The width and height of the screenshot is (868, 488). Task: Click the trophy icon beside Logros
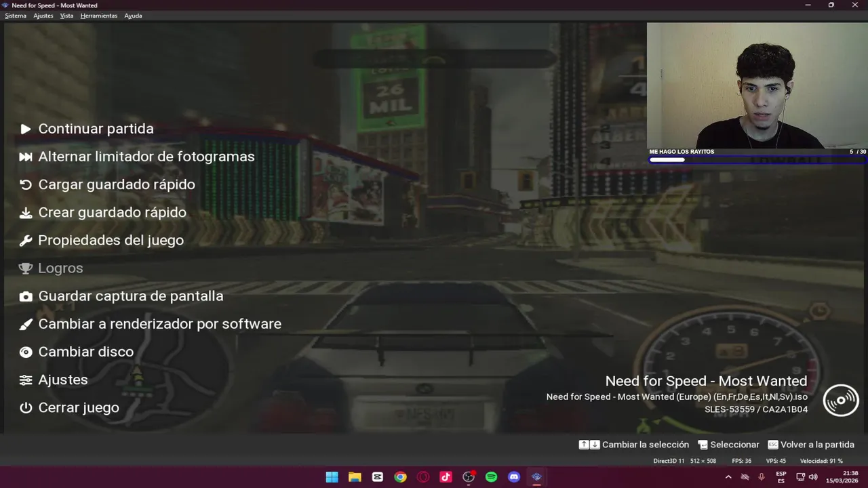click(x=26, y=268)
